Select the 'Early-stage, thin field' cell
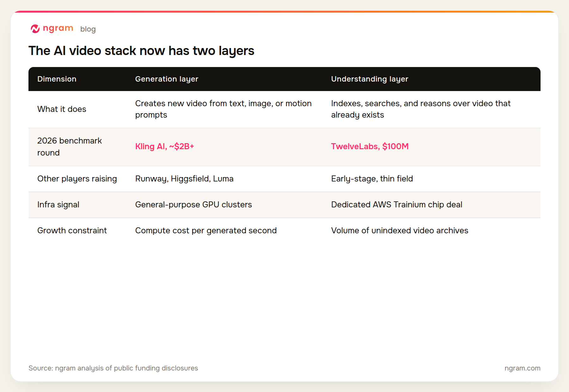Viewport: 569px width, 392px height. 372,179
